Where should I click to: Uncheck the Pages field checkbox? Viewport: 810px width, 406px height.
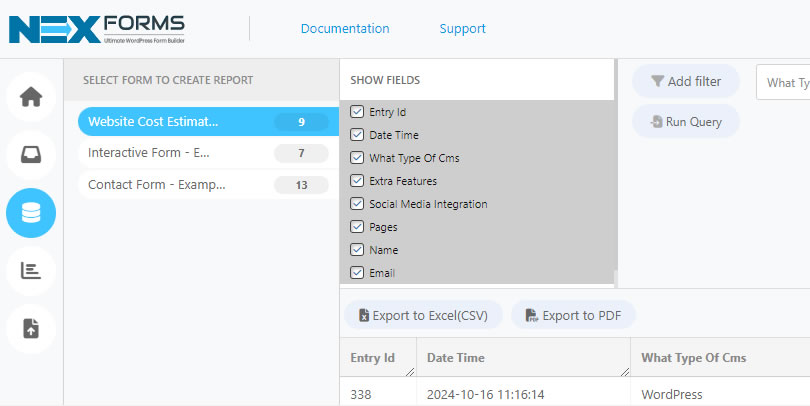pyautogui.click(x=357, y=227)
